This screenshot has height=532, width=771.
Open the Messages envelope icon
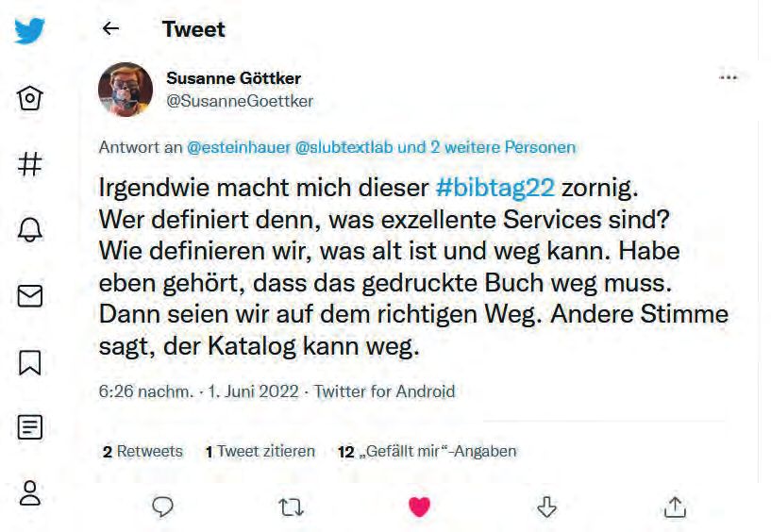[29, 296]
